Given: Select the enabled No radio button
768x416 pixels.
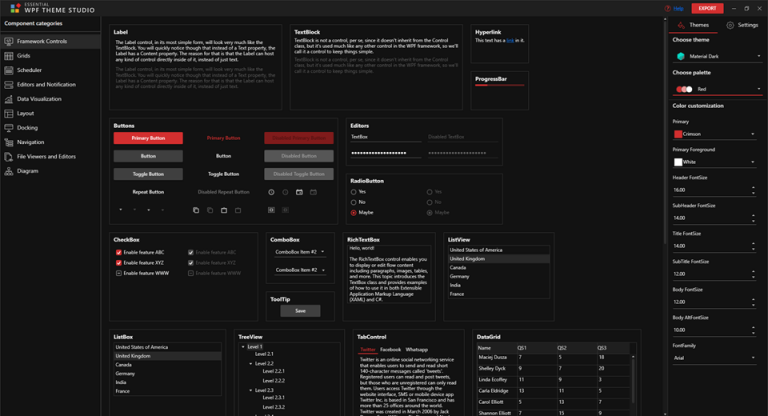Looking at the screenshot, I should coord(354,202).
